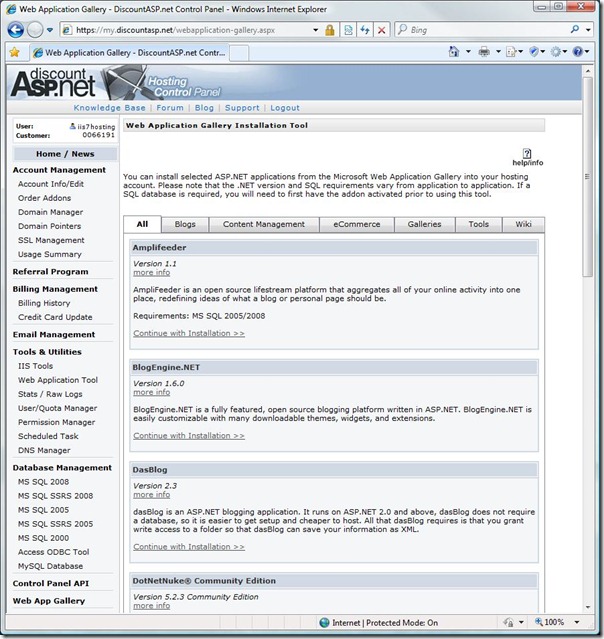
Task: Open search provider dropdown arrow
Action: 588,30
